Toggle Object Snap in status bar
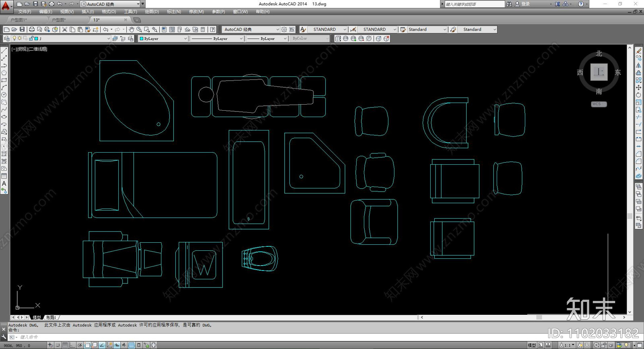Screen dimensions: 644x349 tap(88, 345)
